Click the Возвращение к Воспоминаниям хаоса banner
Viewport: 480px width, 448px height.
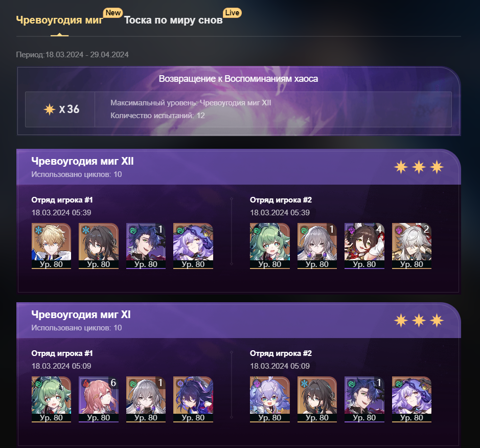tap(239, 79)
